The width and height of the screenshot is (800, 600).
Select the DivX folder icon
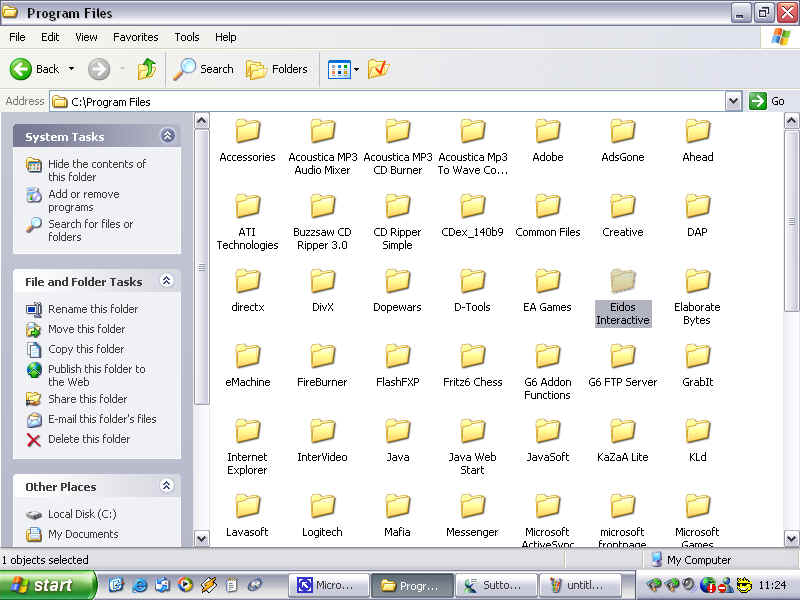[x=322, y=281]
